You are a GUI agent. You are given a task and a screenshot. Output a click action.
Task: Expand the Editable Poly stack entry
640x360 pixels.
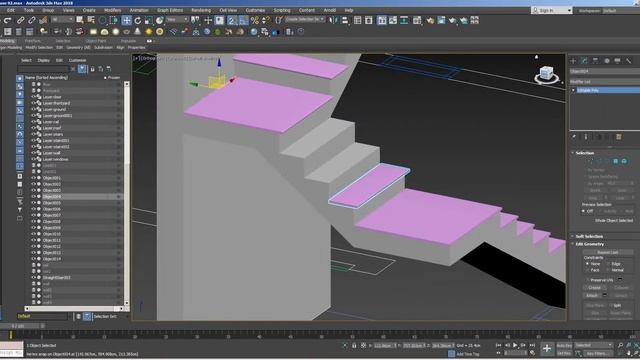573,90
